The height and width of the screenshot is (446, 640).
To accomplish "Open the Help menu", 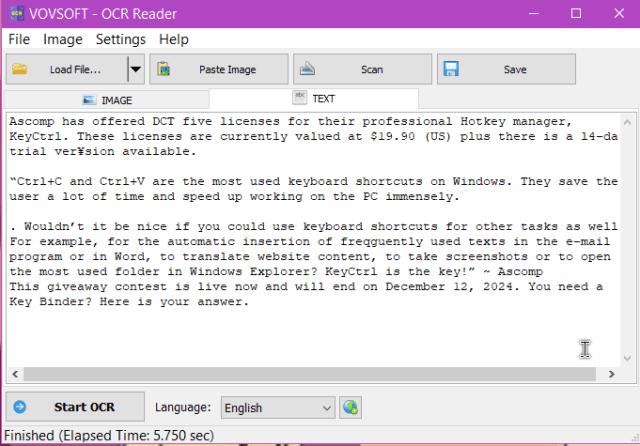I will coord(174,39).
